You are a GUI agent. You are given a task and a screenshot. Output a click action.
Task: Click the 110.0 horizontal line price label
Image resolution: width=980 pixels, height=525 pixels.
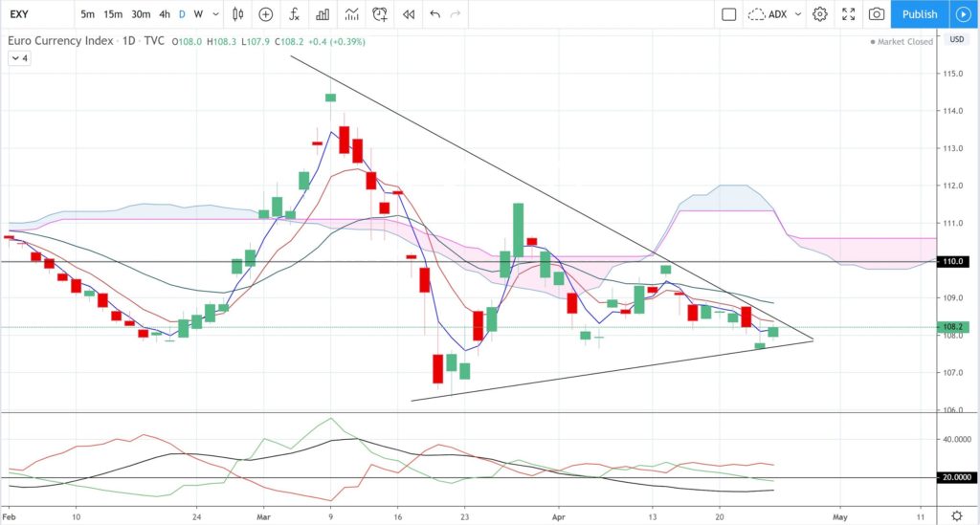[x=953, y=262]
